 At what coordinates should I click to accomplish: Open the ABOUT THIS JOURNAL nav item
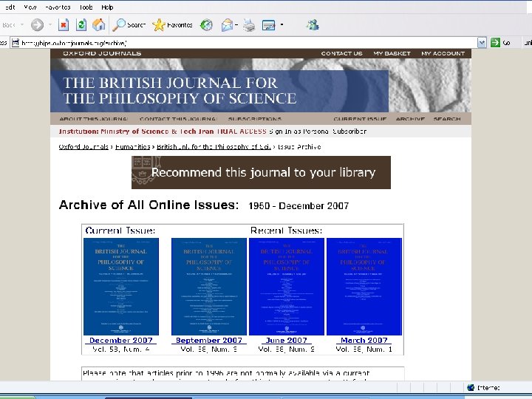coord(94,119)
